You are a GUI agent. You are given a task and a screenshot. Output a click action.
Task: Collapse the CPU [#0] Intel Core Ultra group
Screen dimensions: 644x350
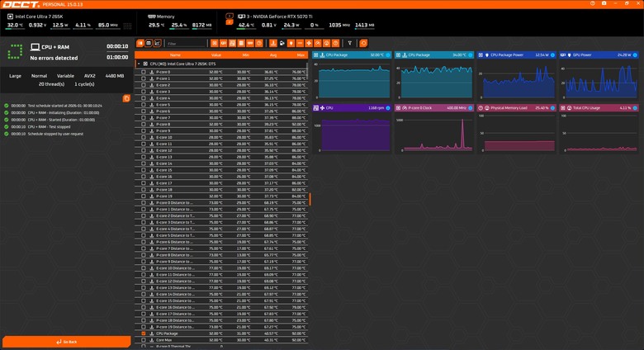(139, 64)
